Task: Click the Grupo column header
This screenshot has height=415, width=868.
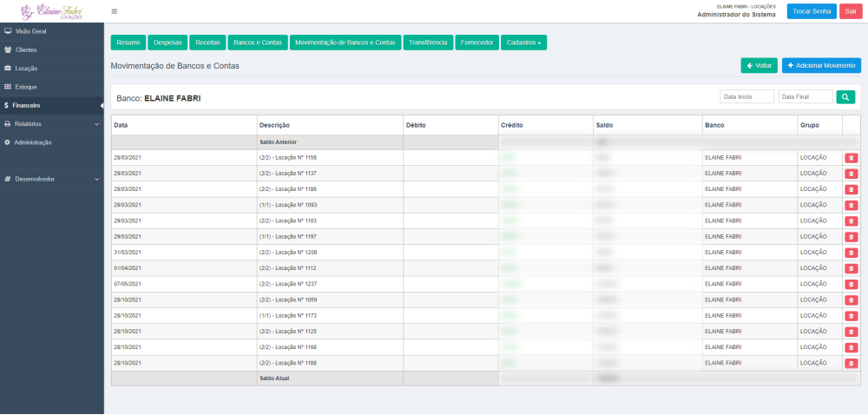Action: [x=820, y=125]
